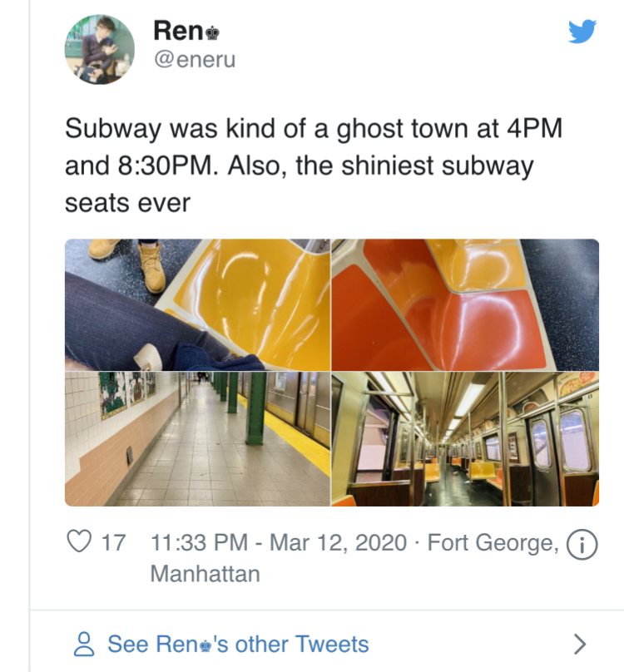
Task: Click the Mar 12, 2020 date
Action: (338, 543)
